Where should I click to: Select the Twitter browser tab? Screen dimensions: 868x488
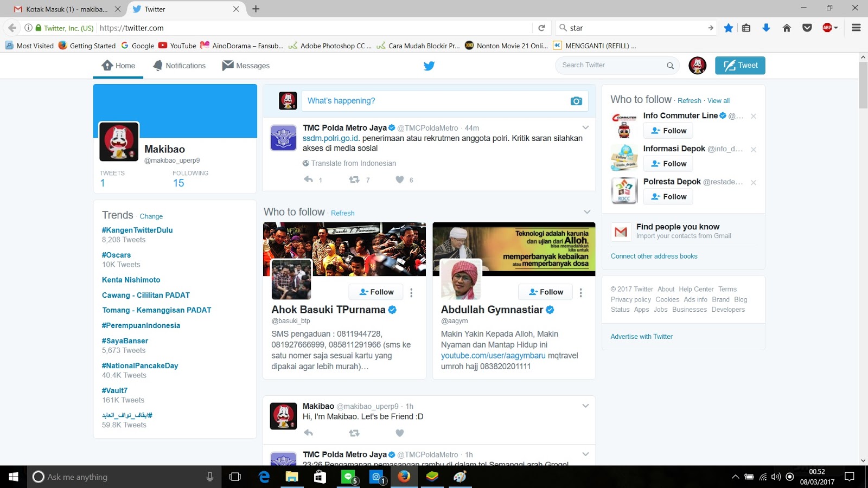[x=186, y=9]
